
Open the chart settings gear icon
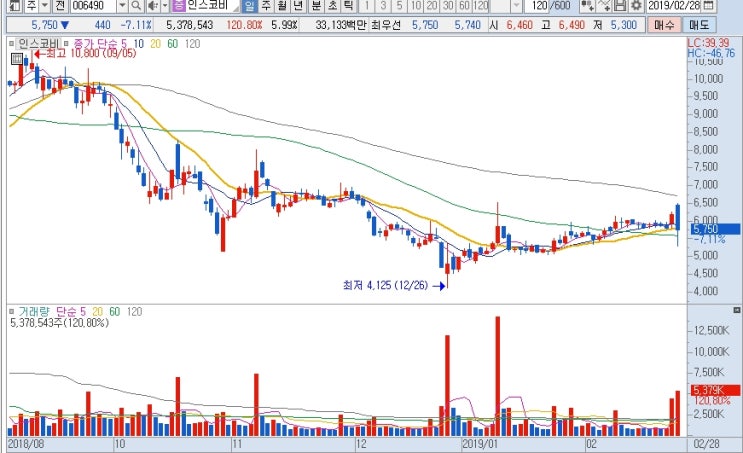(x=636, y=6)
